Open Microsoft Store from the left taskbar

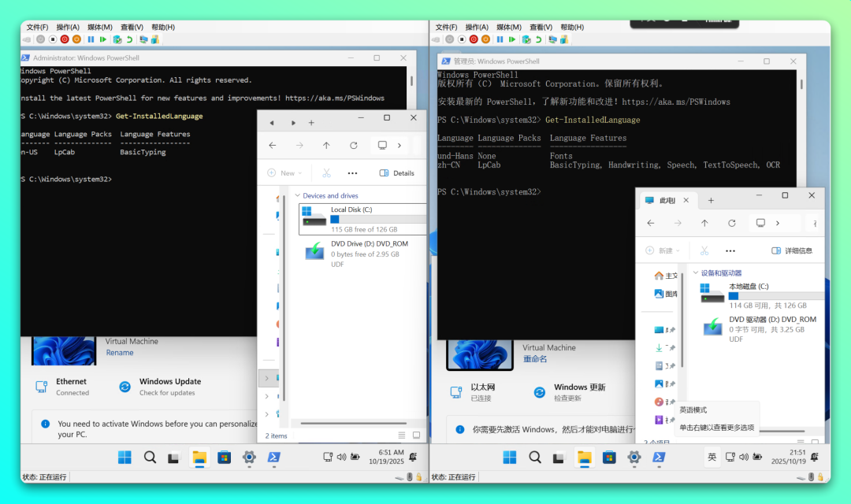[225, 457]
